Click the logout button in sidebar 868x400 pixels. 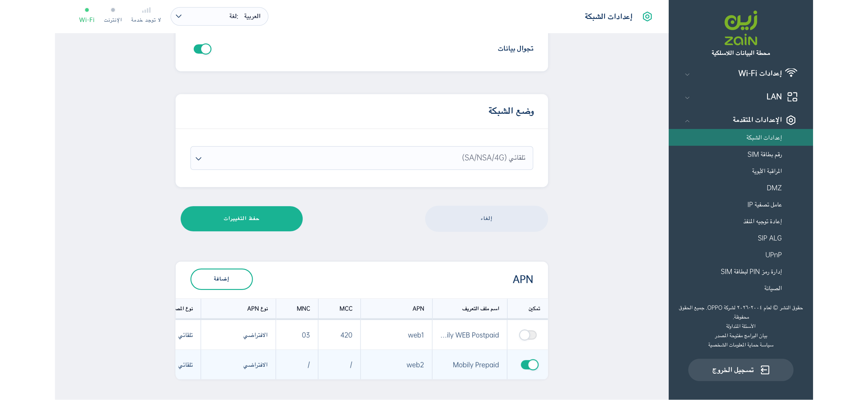point(740,370)
